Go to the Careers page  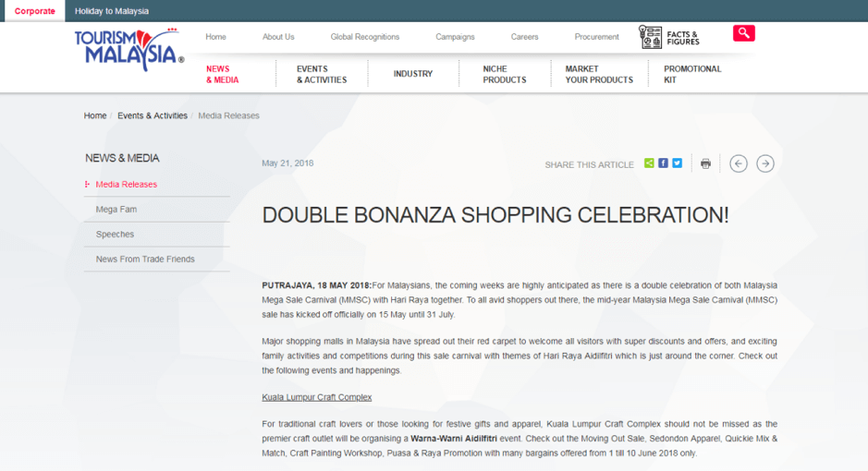tap(524, 37)
